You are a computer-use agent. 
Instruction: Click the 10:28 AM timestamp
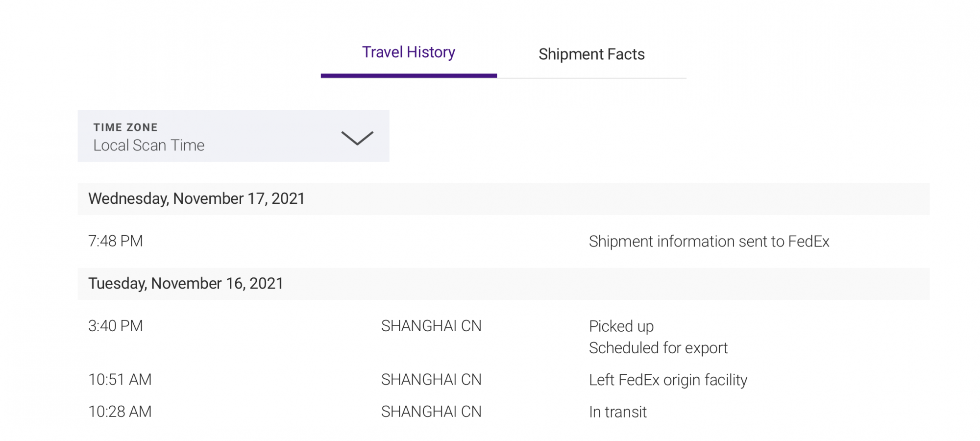120,412
